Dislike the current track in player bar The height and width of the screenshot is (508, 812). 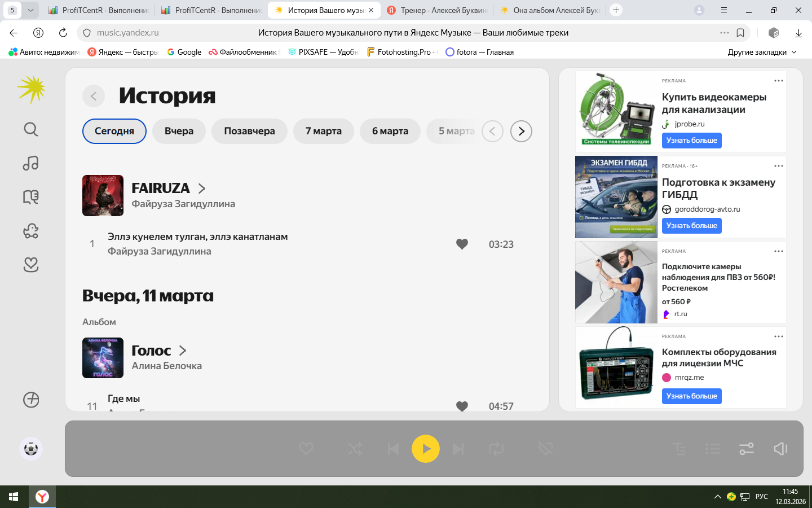[x=545, y=449]
